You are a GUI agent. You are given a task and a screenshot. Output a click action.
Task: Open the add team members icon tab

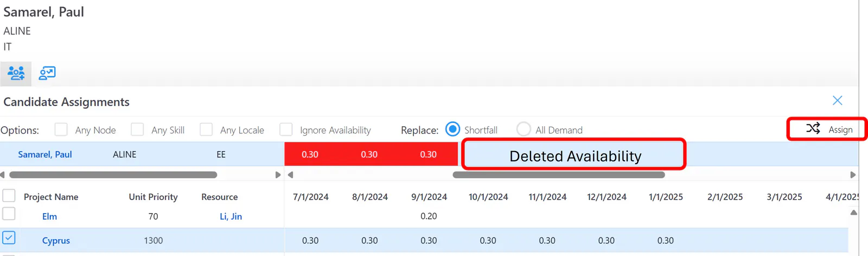(x=16, y=73)
